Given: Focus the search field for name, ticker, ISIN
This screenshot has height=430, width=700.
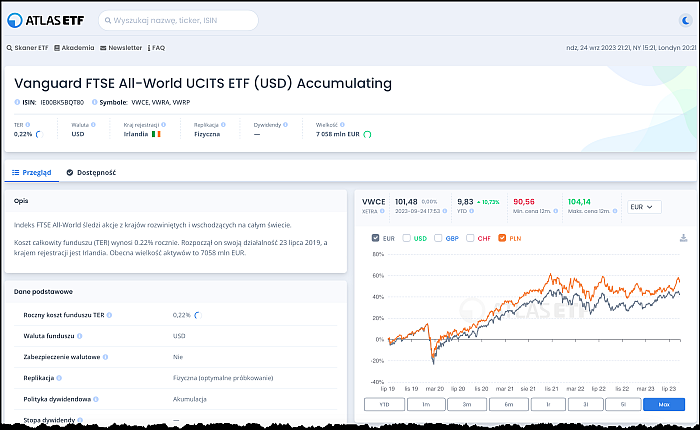Looking at the screenshot, I should (x=178, y=20).
